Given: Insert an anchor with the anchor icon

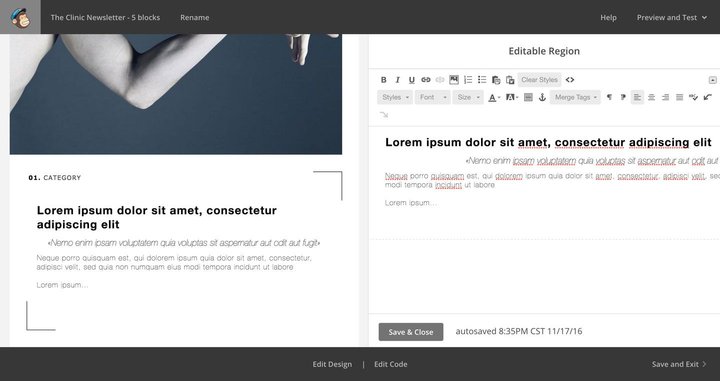Looking at the screenshot, I should 542,97.
